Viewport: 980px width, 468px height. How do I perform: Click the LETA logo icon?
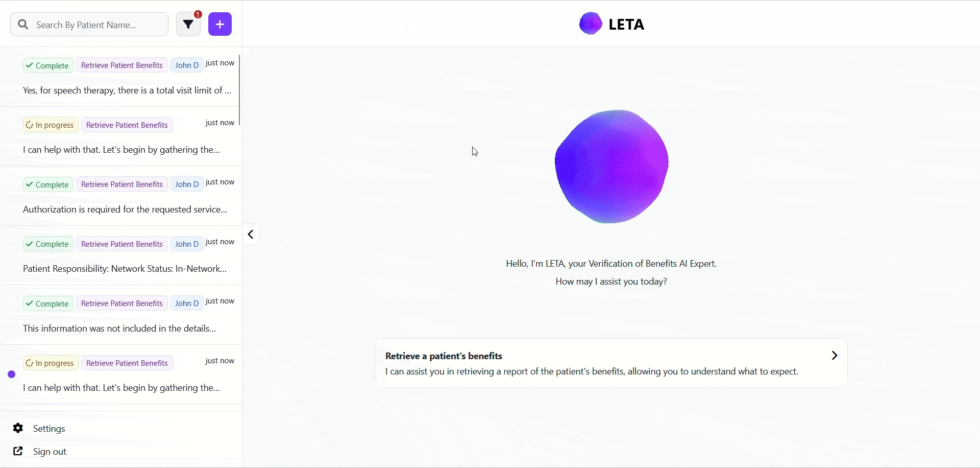tap(591, 23)
